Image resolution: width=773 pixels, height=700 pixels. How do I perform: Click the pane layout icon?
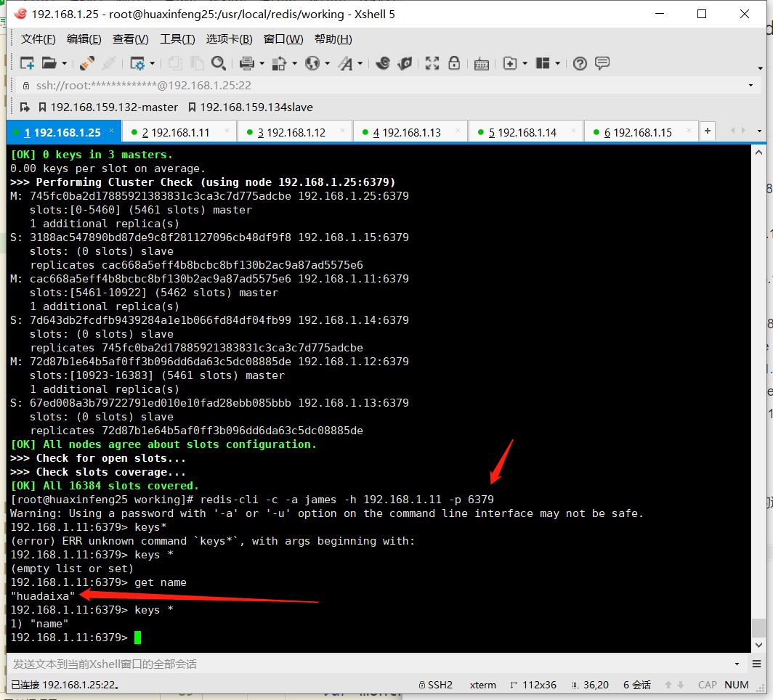point(543,63)
